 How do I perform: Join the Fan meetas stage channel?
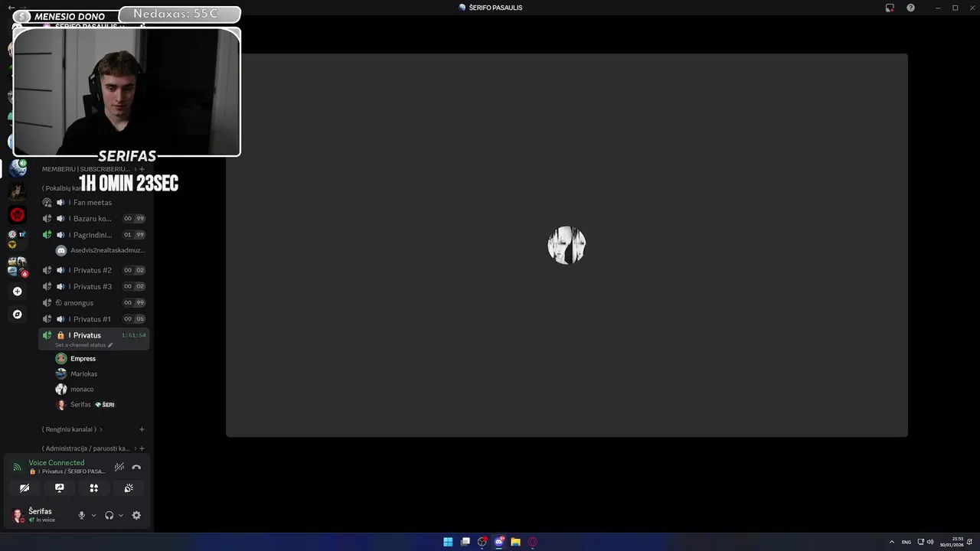pos(93,202)
